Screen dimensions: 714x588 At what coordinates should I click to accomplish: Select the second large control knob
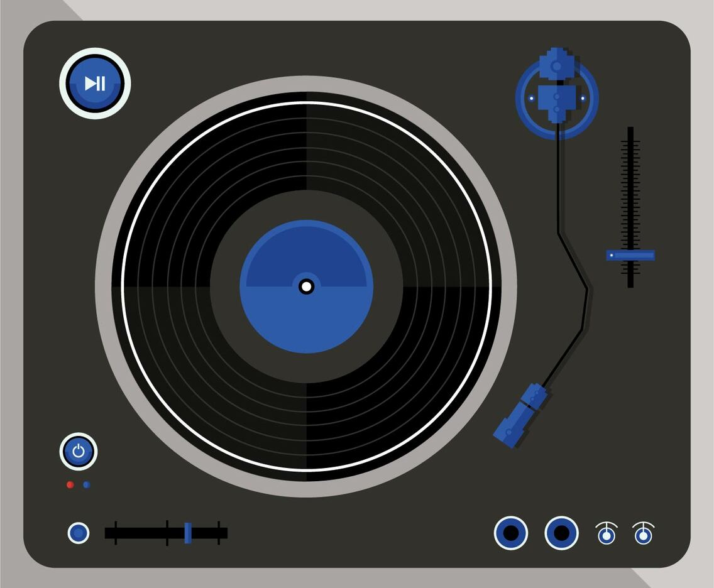(561, 533)
